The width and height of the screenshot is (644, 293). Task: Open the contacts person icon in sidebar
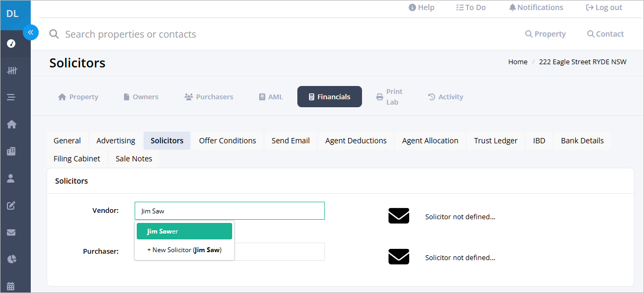tap(11, 178)
